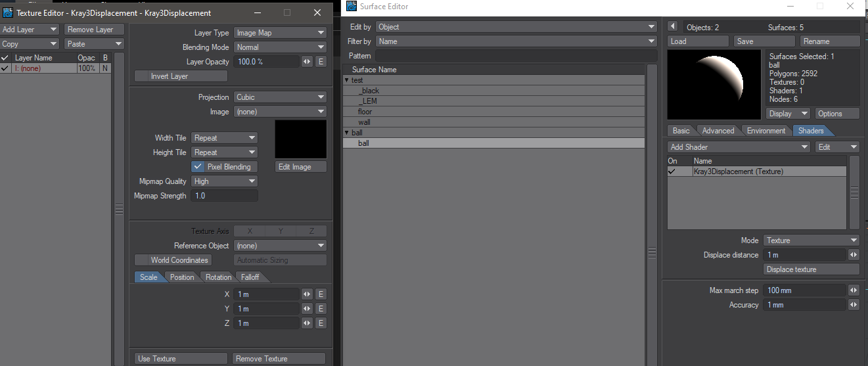868x366 pixels.
Task: Click the arrows button beside Scale Y
Action: (x=307, y=309)
